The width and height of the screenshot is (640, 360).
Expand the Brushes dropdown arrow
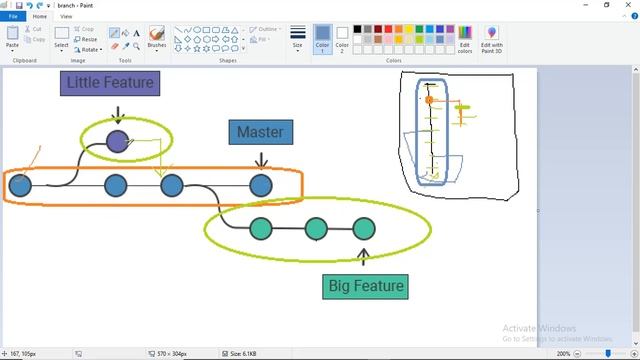(x=157, y=51)
